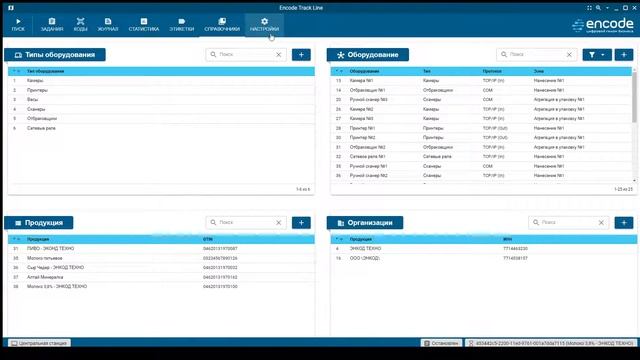Toggle fullscreen icon in the title bar
Image resolution: width=640 pixels, height=360 pixels.
(x=589, y=8)
